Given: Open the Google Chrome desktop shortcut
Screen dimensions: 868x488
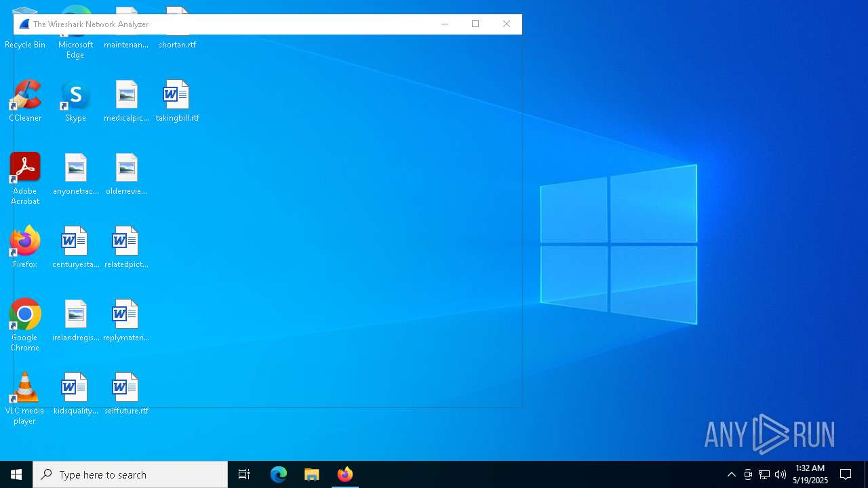Looking at the screenshot, I should point(25,325).
